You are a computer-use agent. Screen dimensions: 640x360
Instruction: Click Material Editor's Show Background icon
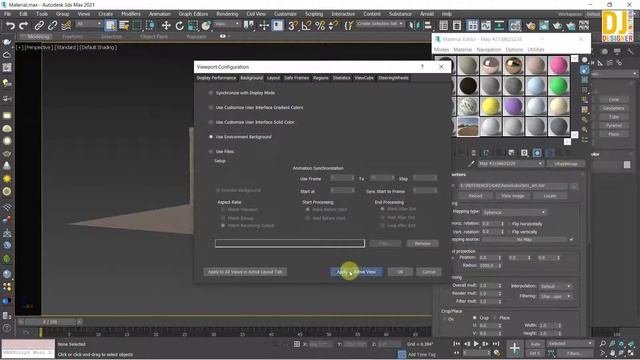(x=584, y=80)
